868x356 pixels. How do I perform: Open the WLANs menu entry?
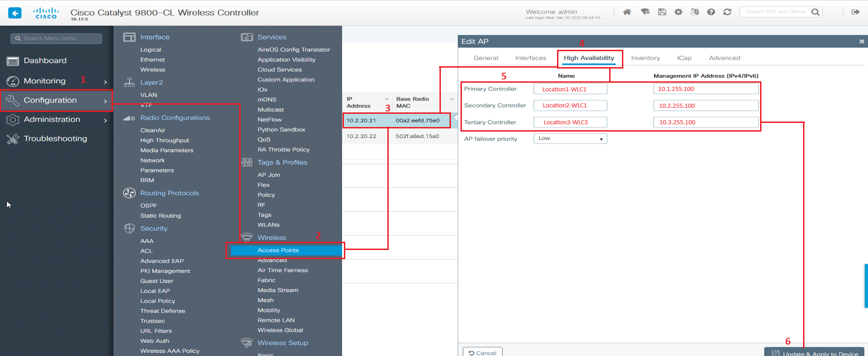pos(268,225)
